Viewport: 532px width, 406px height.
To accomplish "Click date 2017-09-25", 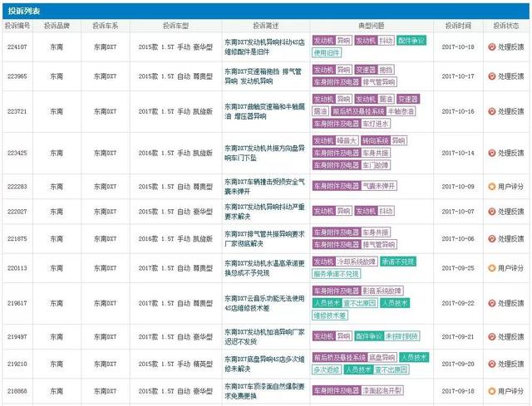I will tap(458, 268).
